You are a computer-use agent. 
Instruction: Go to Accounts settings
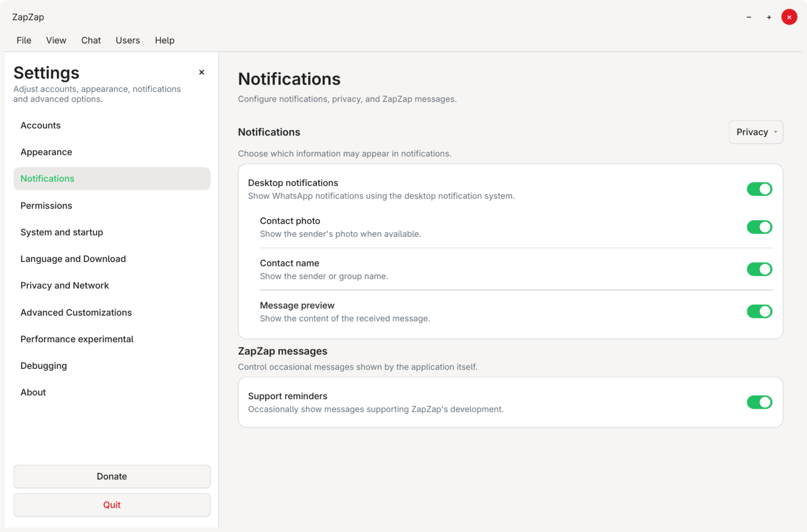(x=112, y=125)
